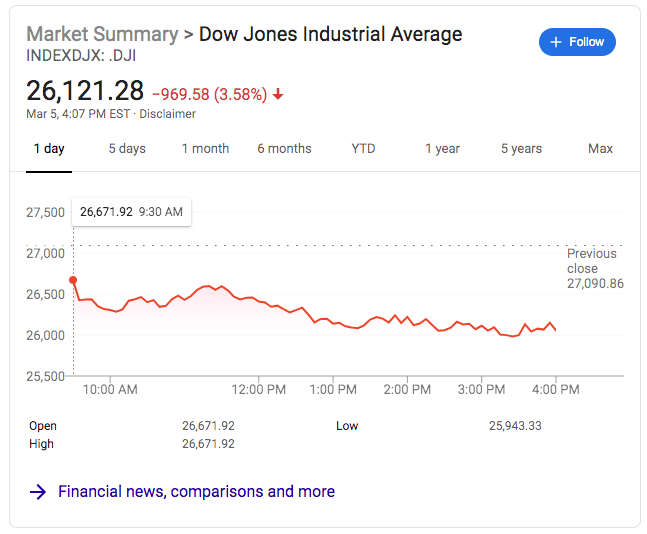Click the 26,121.28 index price

pyautogui.click(x=85, y=91)
